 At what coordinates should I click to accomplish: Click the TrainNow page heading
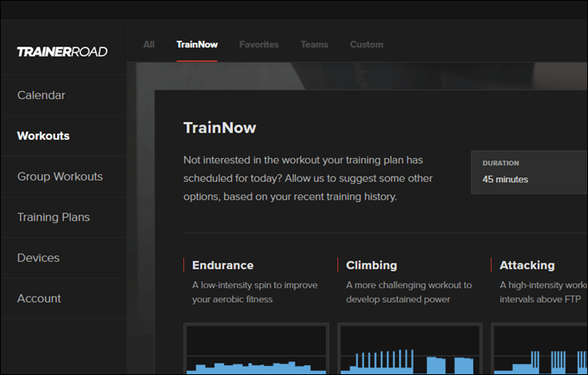click(x=220, y=128)
